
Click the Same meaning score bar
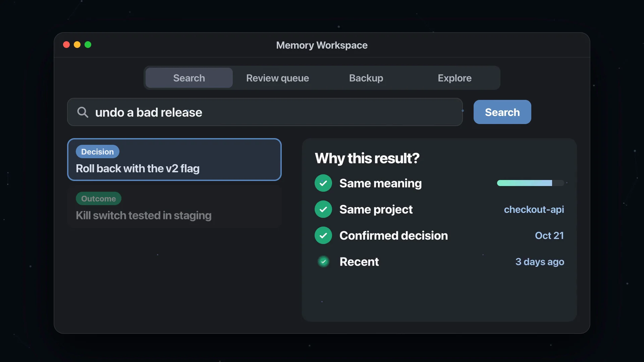(x=531, y=183)
